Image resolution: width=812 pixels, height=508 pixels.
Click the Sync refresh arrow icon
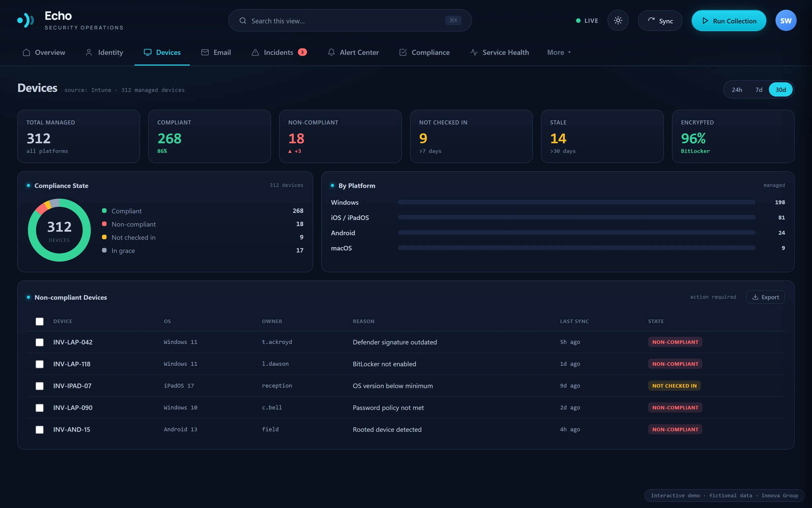[651, 20]
